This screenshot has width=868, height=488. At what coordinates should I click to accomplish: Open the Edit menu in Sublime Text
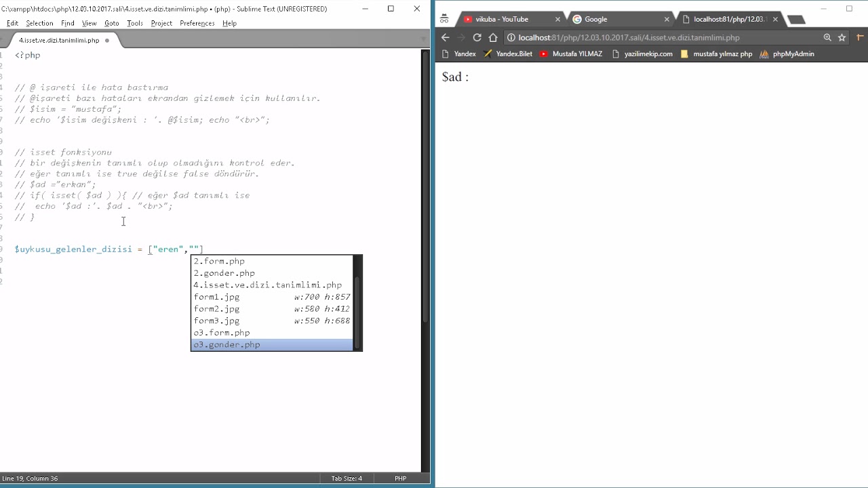click(12, 23)
